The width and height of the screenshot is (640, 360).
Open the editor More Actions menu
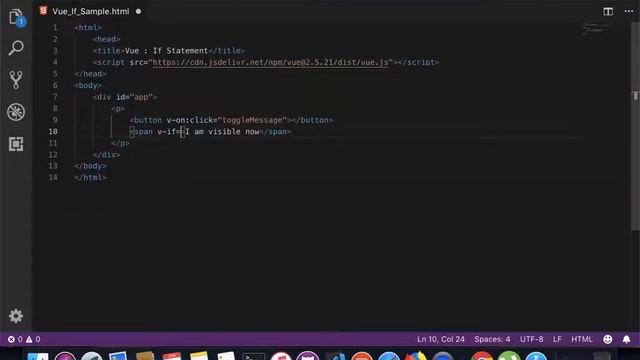pyautogui.click(x=629, y=11)
